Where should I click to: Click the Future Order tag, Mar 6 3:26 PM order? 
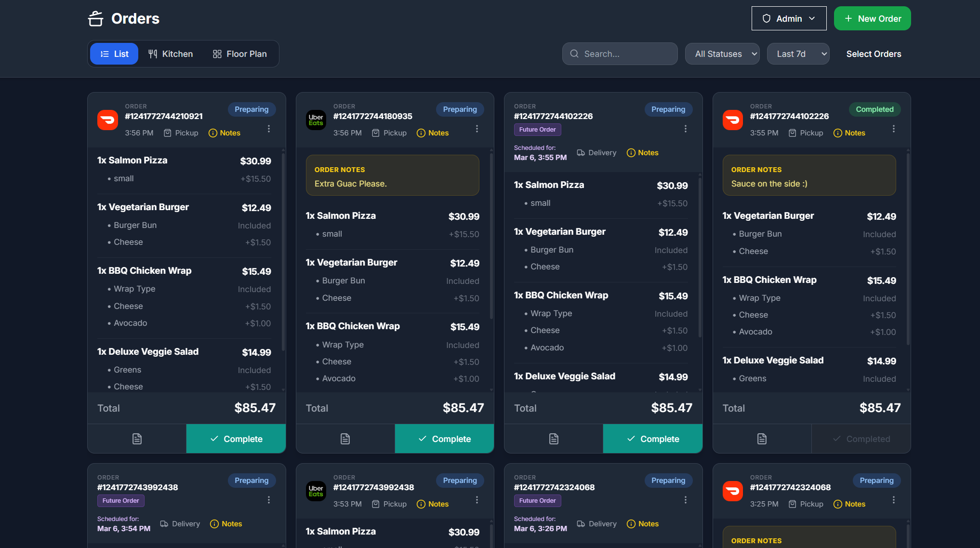[x=537, y=501]
